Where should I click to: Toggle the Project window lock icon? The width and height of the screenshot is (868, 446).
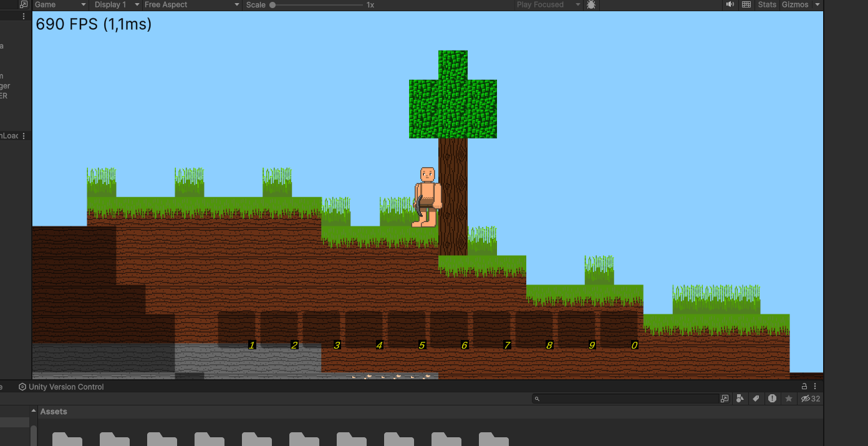[x=803, y=386]
